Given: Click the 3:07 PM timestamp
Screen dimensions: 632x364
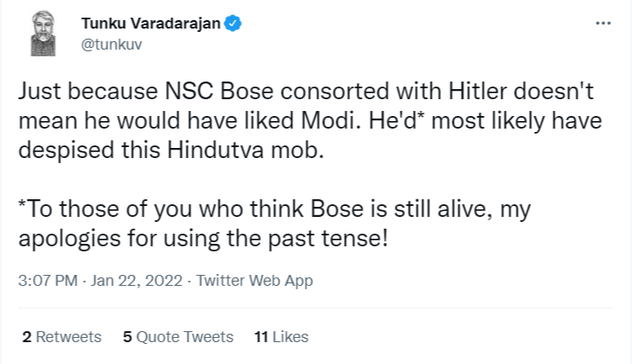Looking at the screenshot, I should click(x=48, y=281).
